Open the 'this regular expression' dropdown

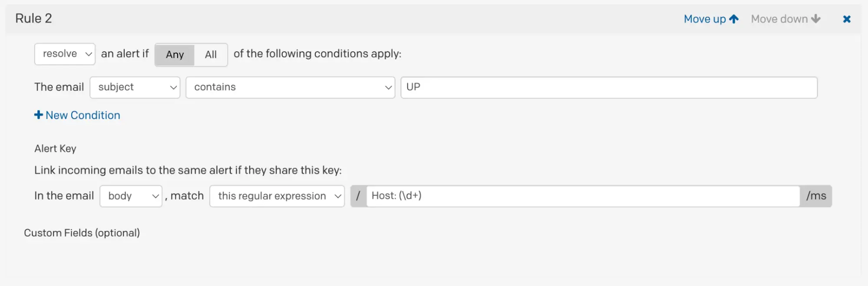pyautogui.click(x=277, y=196)
